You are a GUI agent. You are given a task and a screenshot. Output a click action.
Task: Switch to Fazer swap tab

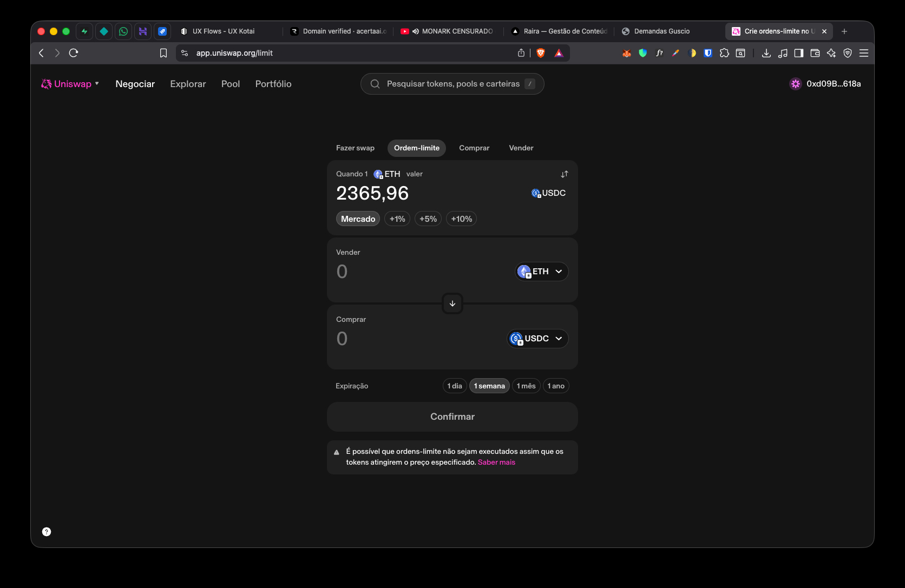click(355, 148)
